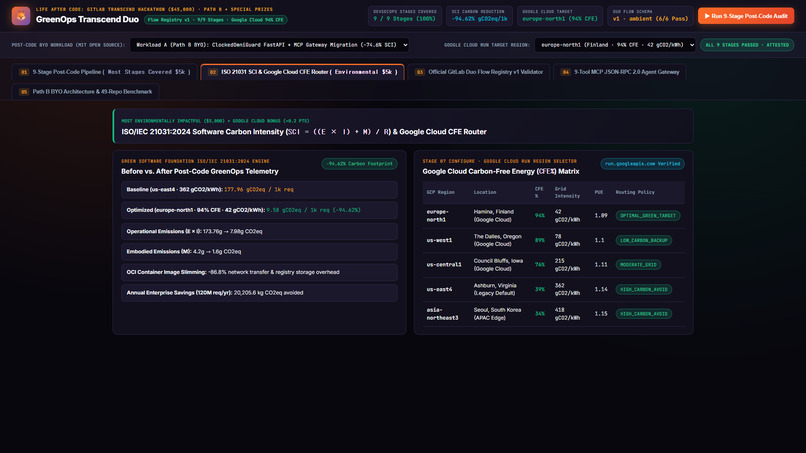Click the OCI Container Image Slimming row
Screen dimensions: 806x453
coord(260,272)
